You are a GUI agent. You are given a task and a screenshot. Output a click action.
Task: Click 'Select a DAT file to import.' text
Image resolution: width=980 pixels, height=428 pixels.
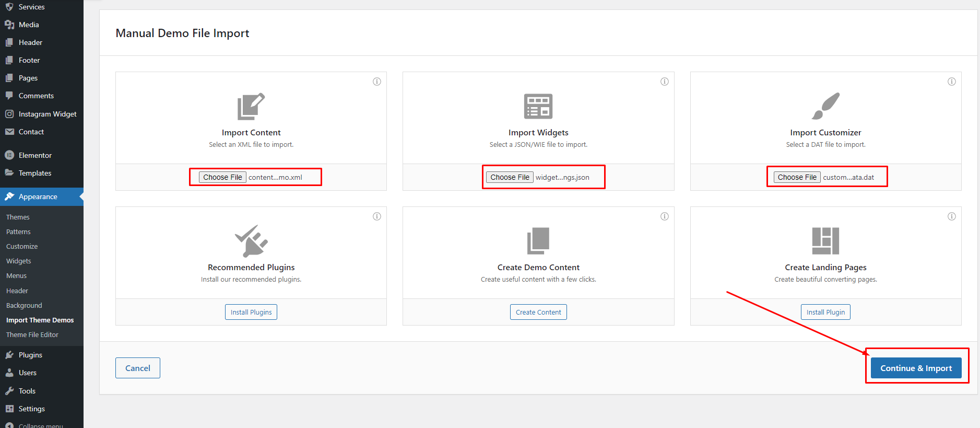pyautogui.click(x=826, y=145)
